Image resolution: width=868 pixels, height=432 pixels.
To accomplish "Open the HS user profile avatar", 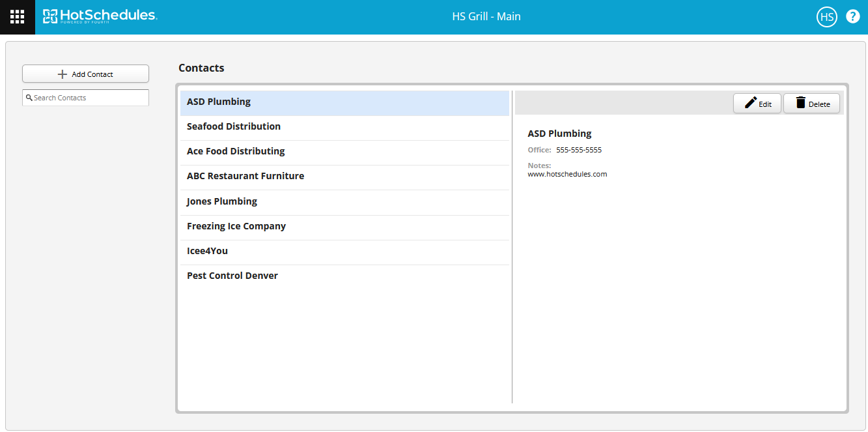I will 827,17.
